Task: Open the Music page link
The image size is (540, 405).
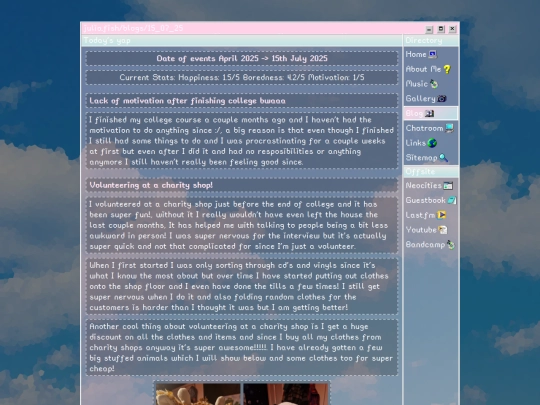Action: click(x=417, y=84)
